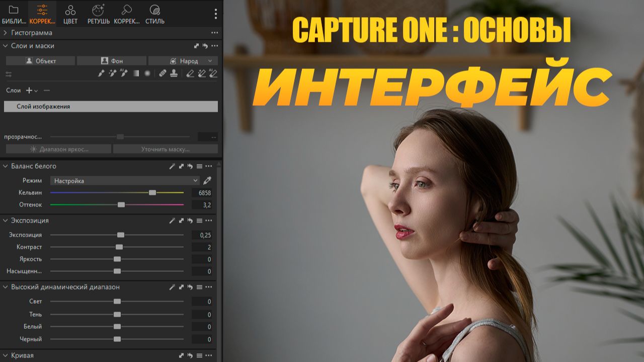644x362 pixels.
Task: Select the Healing bandage tool
Action: coord(163,74)
